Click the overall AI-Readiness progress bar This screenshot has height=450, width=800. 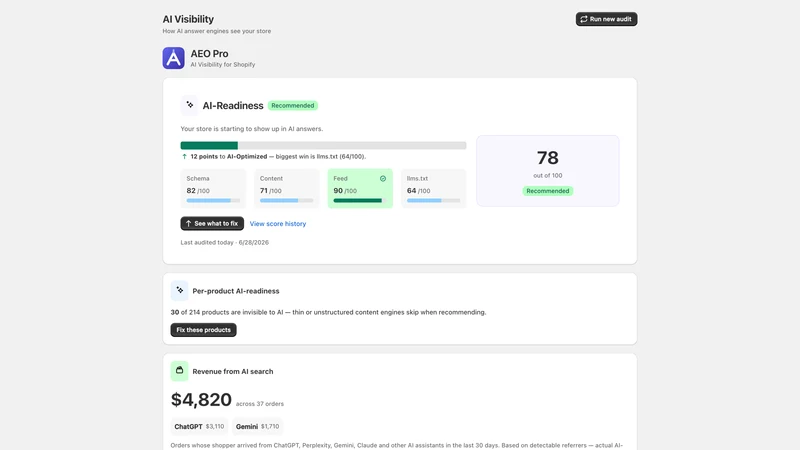point(323,145)
